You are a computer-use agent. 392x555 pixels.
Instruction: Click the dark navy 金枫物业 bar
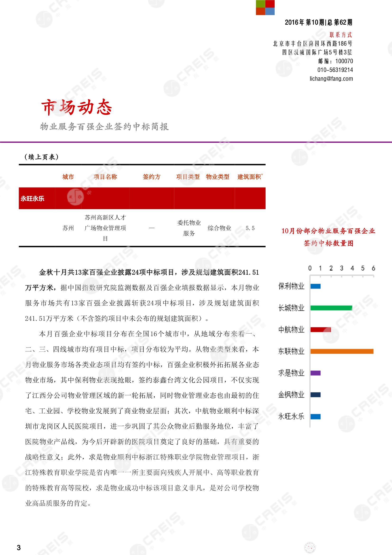click(315, 395)
